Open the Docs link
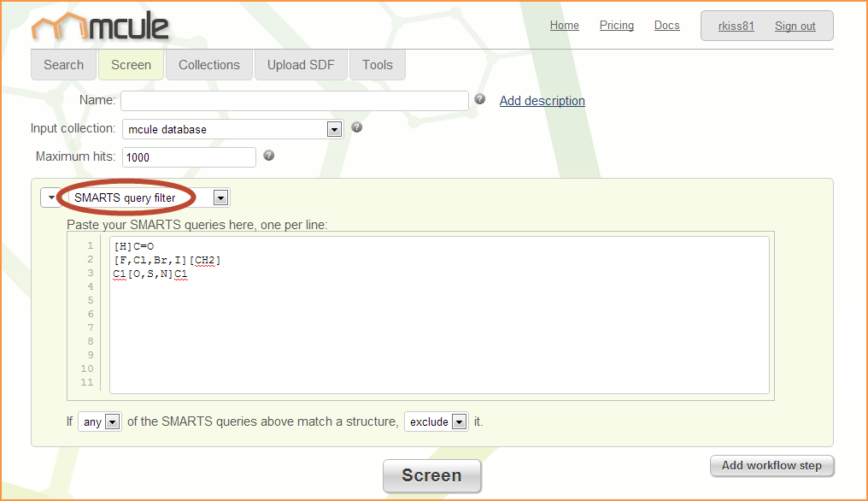868x501 pixels. pos(667,26)
